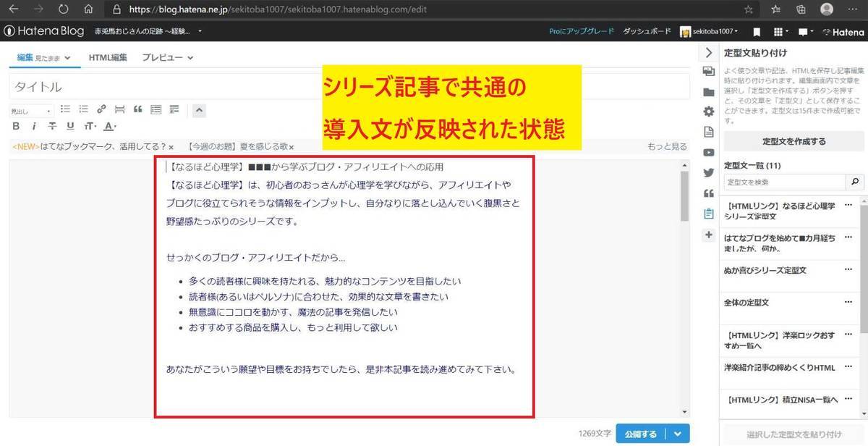Switch to the HTML編集 tab
This screenshot has height=446, width=868.
[x=108, y=57]
